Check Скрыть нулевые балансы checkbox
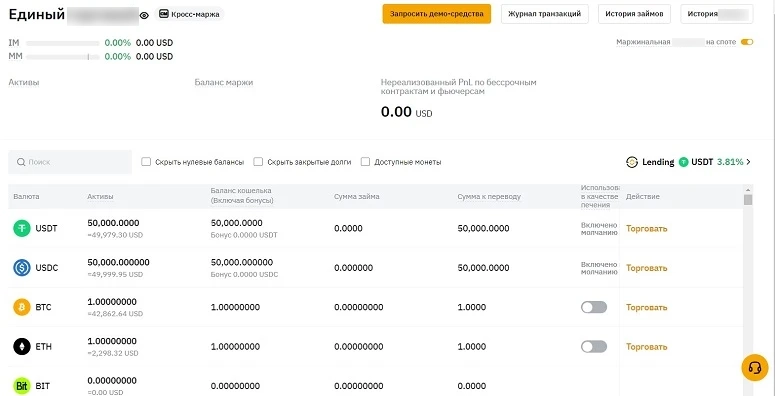The width and height of the screenshot is (775, 396). pos(146,162)
